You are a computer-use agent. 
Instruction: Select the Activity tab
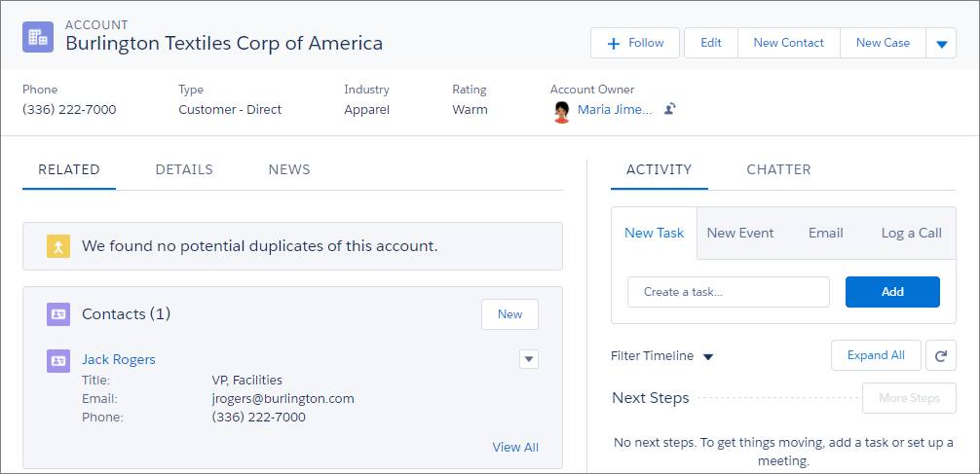tap(660, 170)
